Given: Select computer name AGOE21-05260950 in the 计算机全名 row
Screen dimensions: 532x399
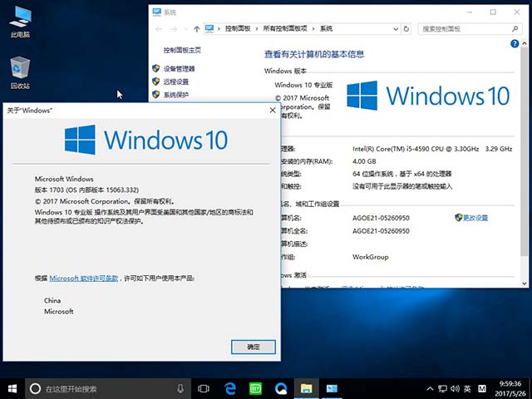Looking at the screenshot, I should [x=381, y=231].
